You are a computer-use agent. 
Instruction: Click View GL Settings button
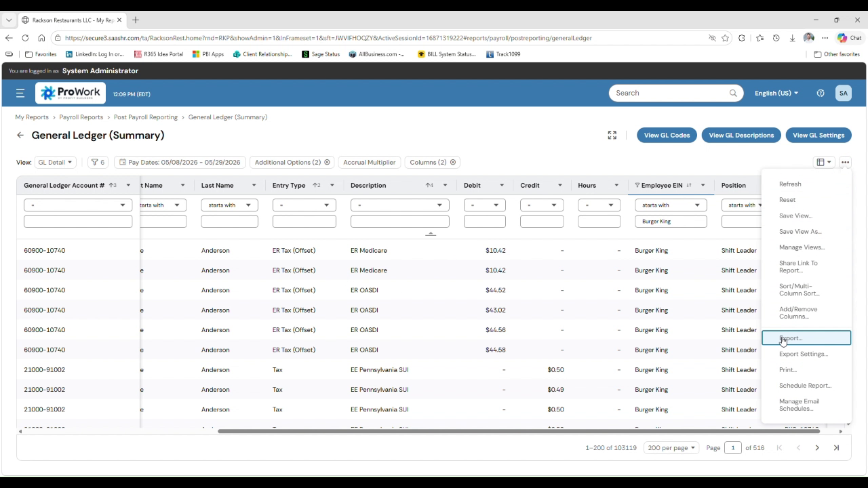click(818, 135)
